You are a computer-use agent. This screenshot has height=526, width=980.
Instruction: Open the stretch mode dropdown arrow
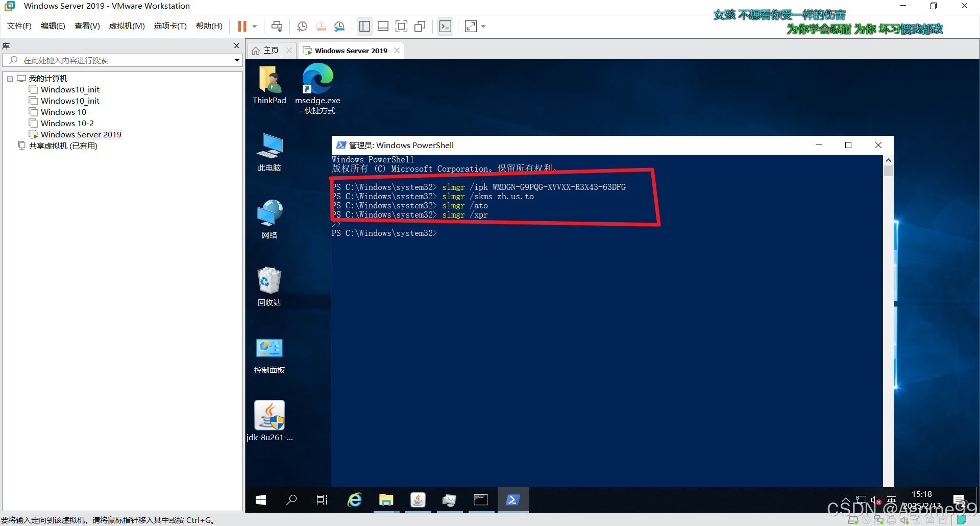pos(483,27)
